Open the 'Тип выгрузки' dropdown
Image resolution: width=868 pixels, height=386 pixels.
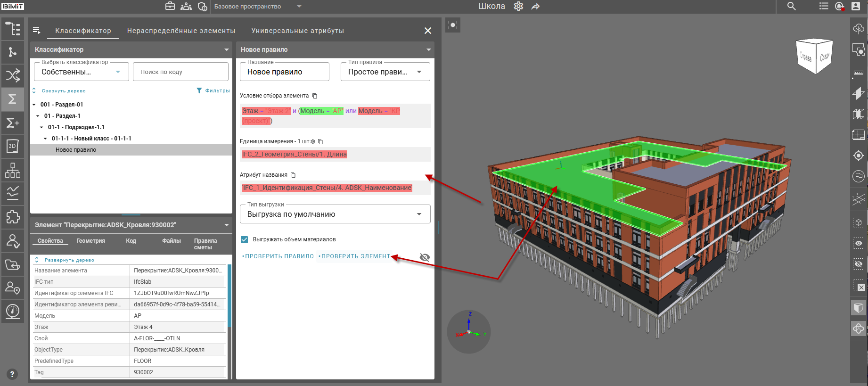pos(335,214)
